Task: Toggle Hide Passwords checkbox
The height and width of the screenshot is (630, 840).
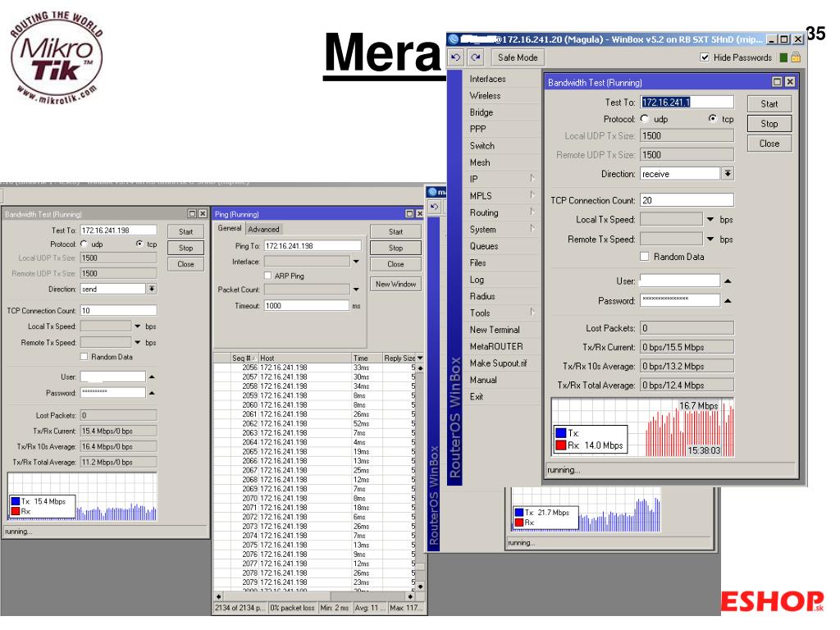Action: click(705, 57)
